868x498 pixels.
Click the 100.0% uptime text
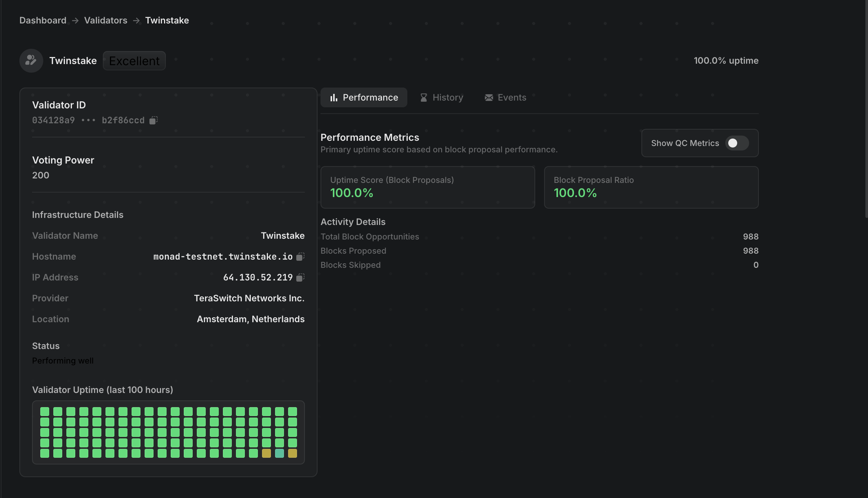click(726, 61)
